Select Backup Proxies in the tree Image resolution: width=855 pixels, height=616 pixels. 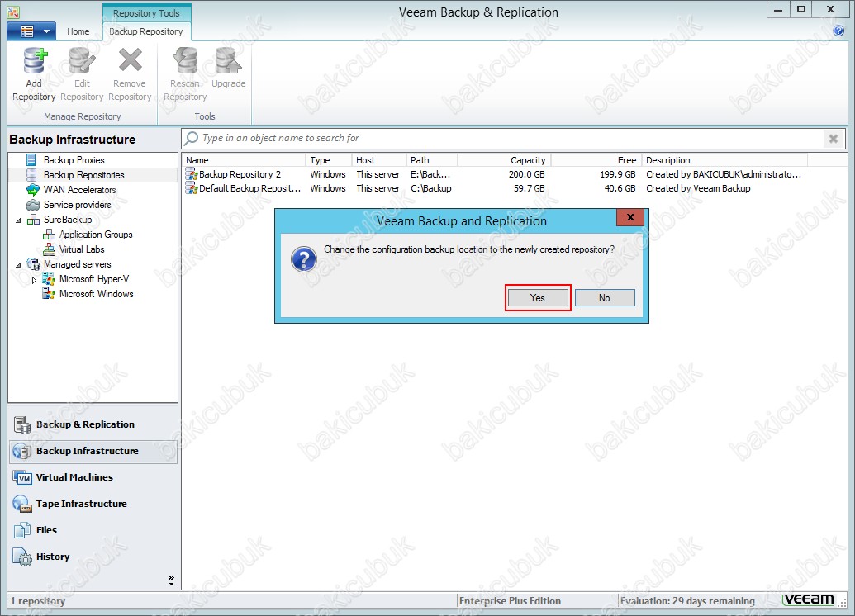(x=74, y=159)
